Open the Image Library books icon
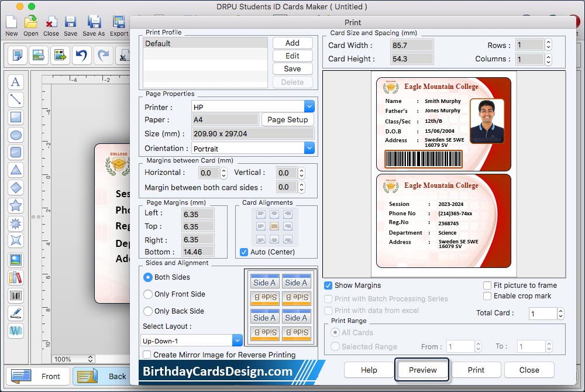Image resolution: width=585 pixels, height=392 pixels. [x=16, y=277]
